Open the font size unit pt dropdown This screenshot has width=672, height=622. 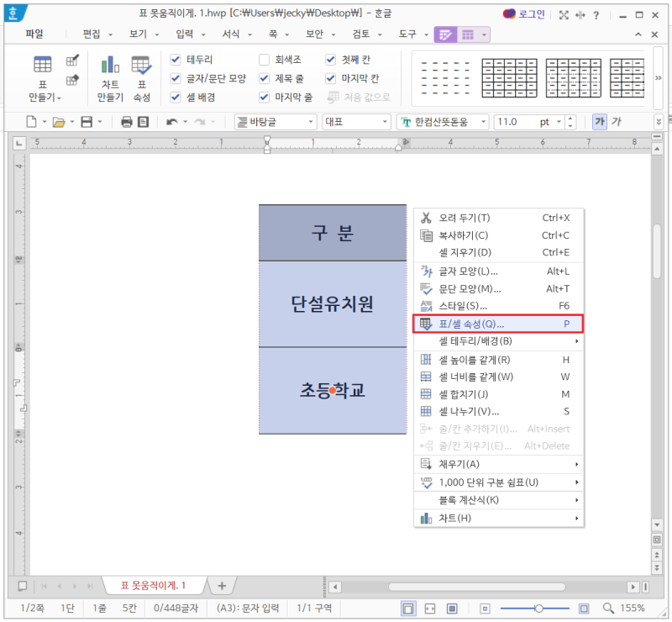click(x=559, y=122)
